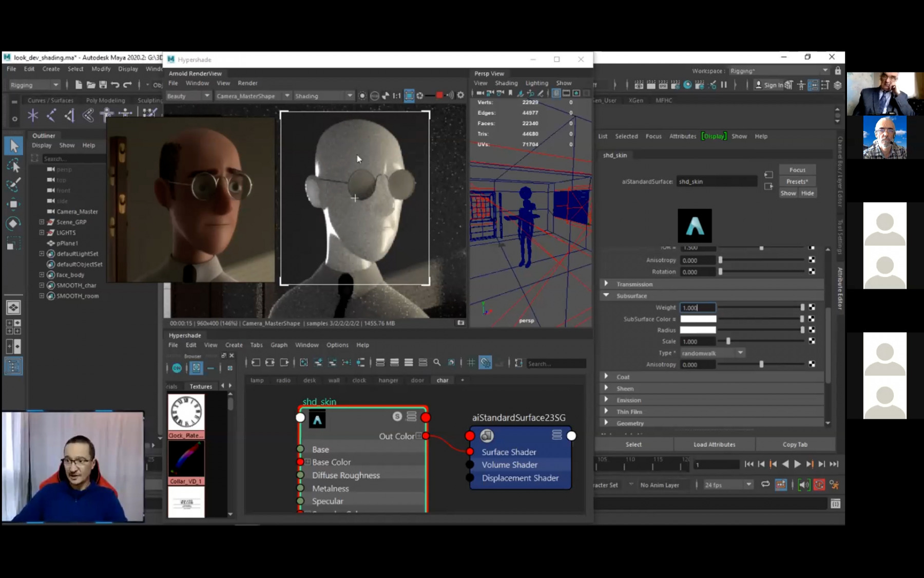The width and height of the screenshot is (924, 578).
Task: Select the Move tool in toolbox
Action: point(13,204)
